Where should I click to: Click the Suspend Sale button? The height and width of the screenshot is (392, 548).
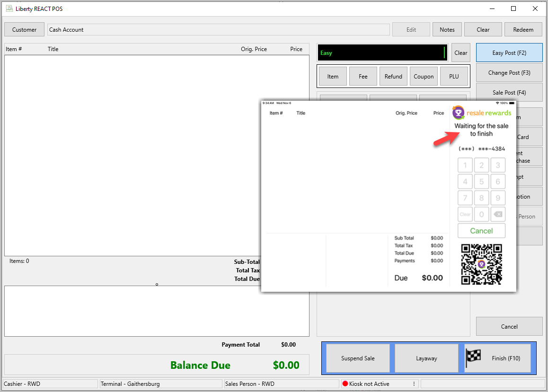pos(358,358)
